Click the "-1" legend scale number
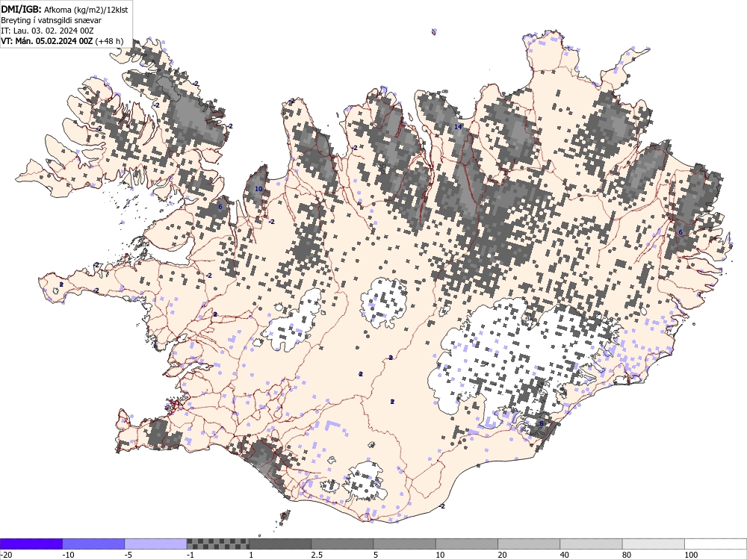This screenshot has height=560, width=747. point(191,555)
